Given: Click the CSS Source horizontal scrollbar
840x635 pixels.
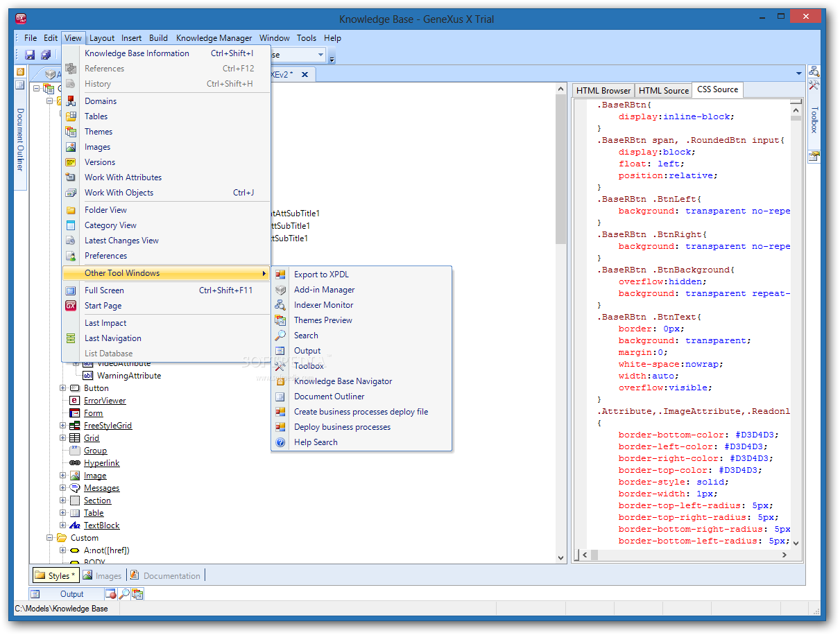Looking at the screenshot, I should tap(684, 555).
